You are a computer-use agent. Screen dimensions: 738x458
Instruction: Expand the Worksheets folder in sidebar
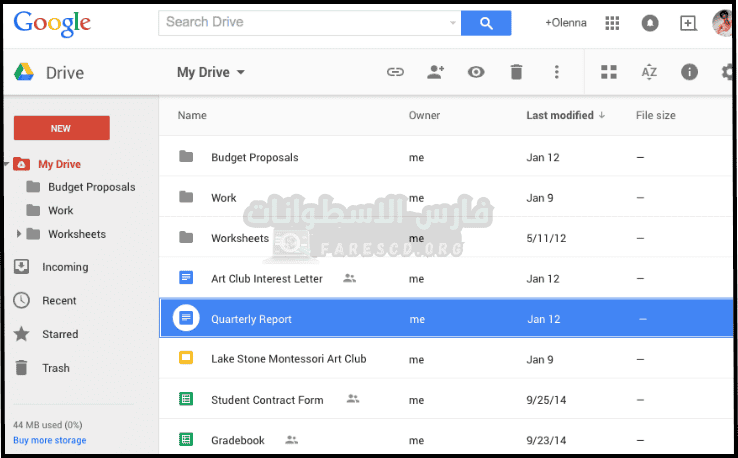(19, 234)
